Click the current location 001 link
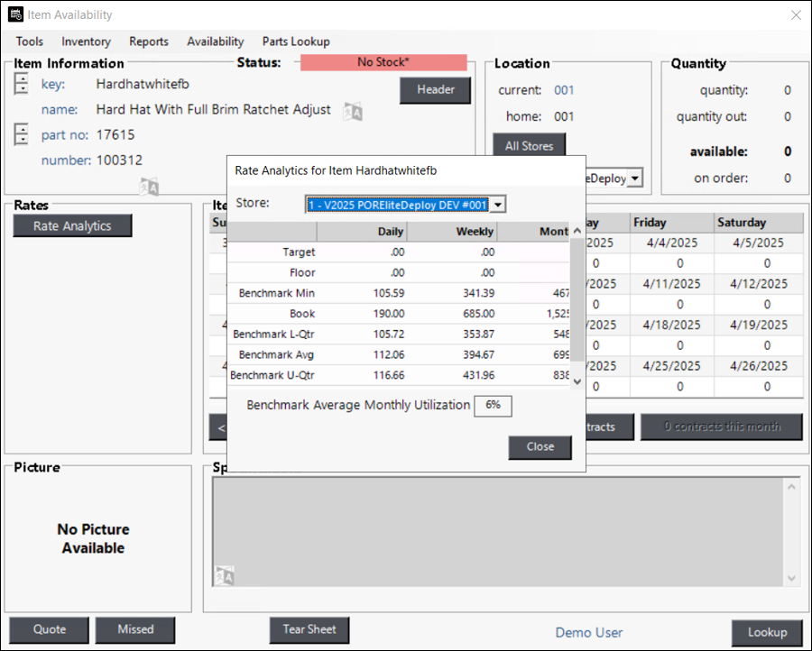 pos(564,90)
